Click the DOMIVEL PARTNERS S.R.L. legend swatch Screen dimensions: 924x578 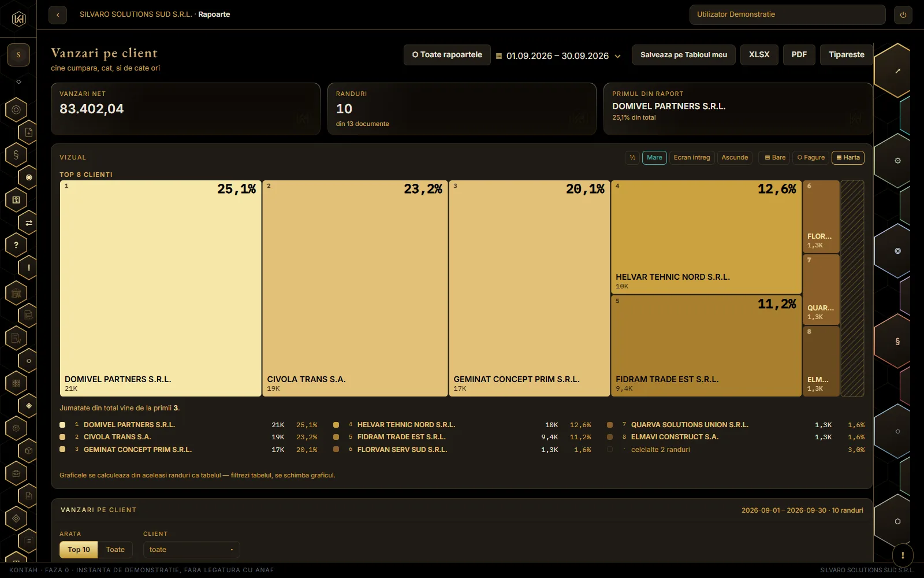pyautogui.click(x=62, y=425)
